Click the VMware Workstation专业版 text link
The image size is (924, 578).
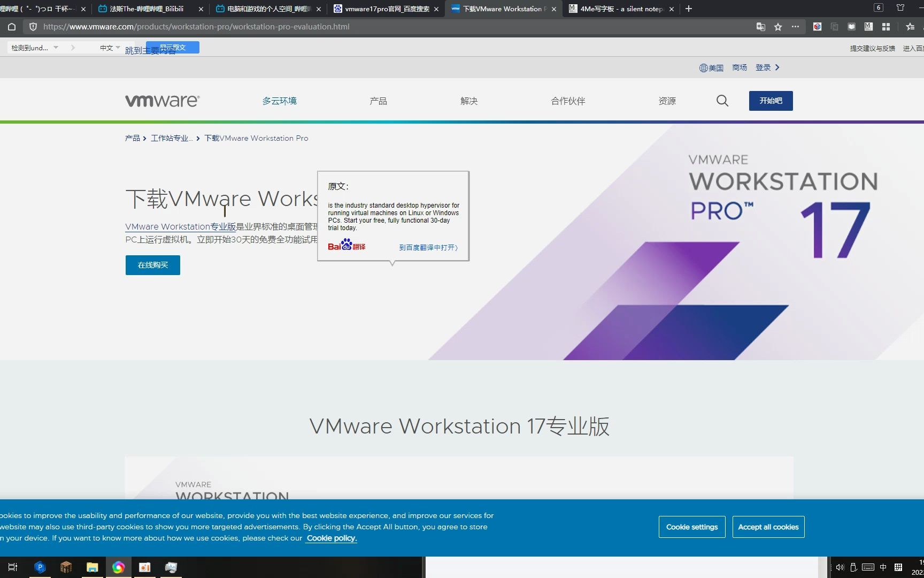(x=180, y=226)
